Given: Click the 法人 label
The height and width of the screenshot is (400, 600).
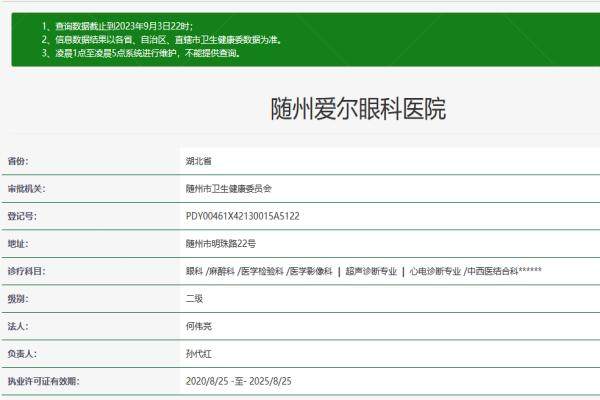Looking at the screenshot, I should pos(18,327).
